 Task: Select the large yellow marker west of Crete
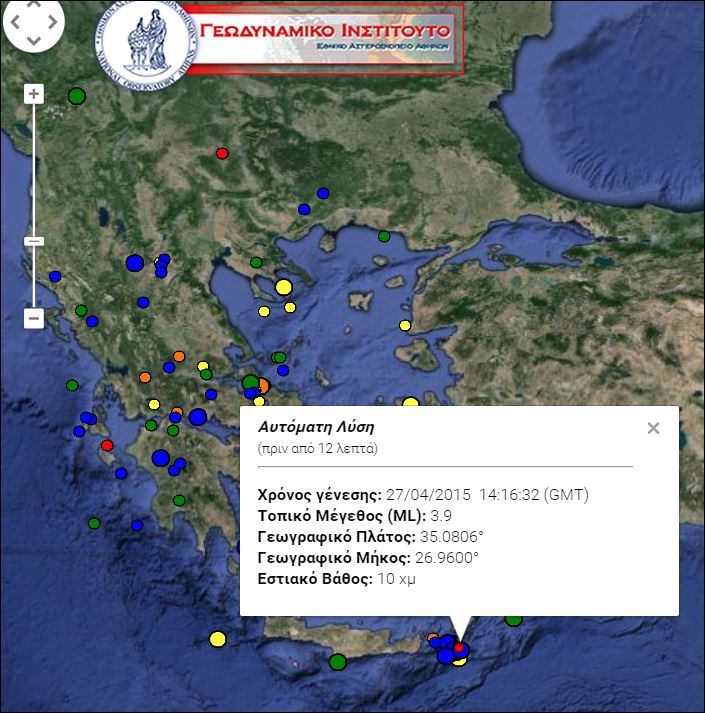pos(218,639)
